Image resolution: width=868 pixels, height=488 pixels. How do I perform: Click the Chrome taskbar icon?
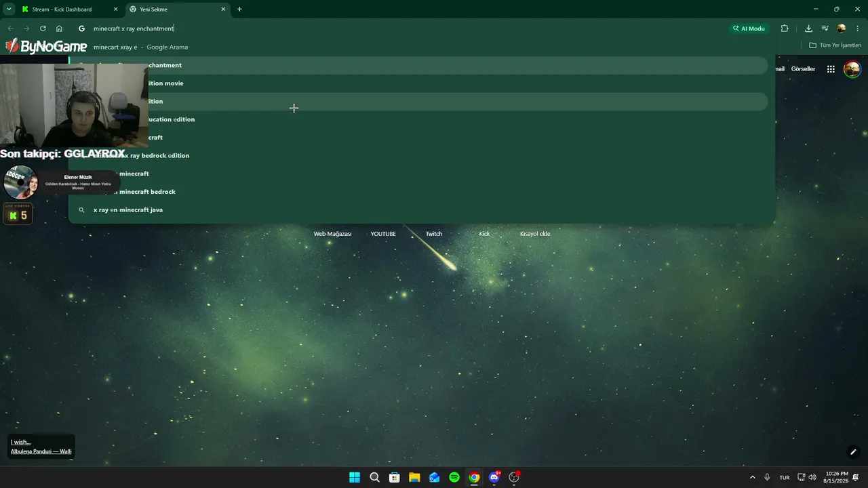(474, 477)
